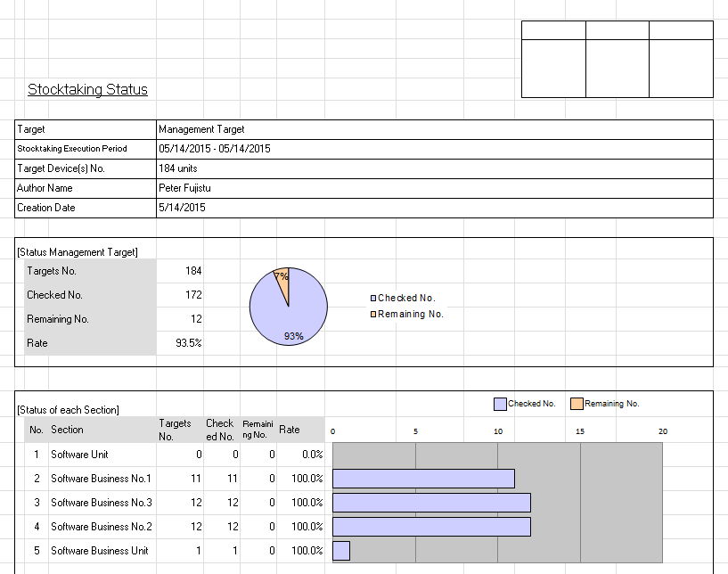Click the short bar for Software Business Unit
The width and height of the screenshot is (728, 574).
pyautogui.click(x=341, y=551)
